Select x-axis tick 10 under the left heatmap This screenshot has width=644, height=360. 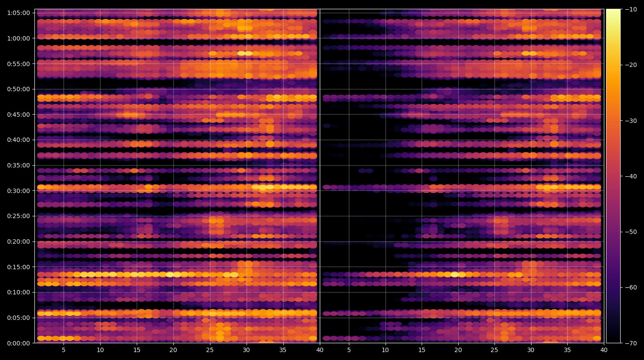click(100, 350)
